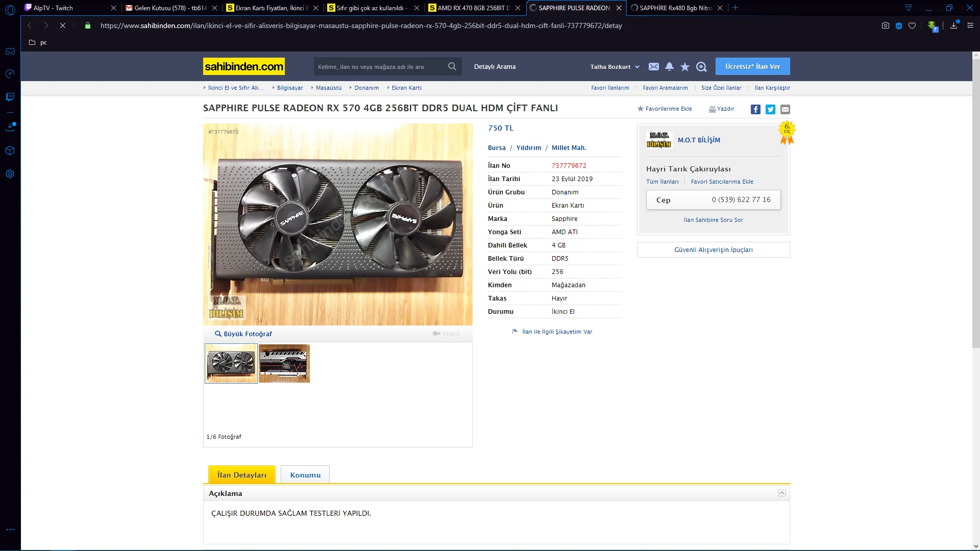Click Ücretsiz İlan Ver button
The image size is (980, 551).
coord(752,67)
